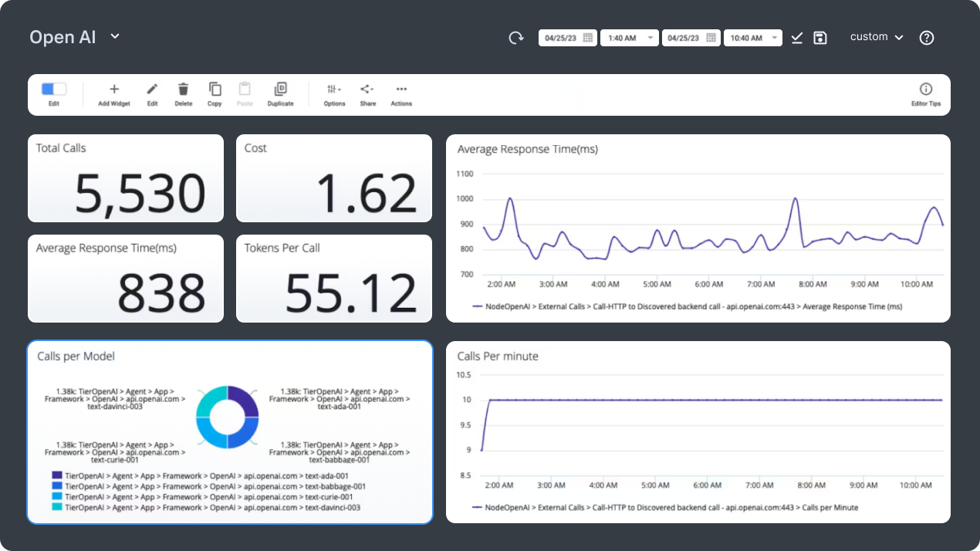This screenshot has width=980, height=551.
Task: Click the 55.12 tokens per call value
Action: pos(351,292)
